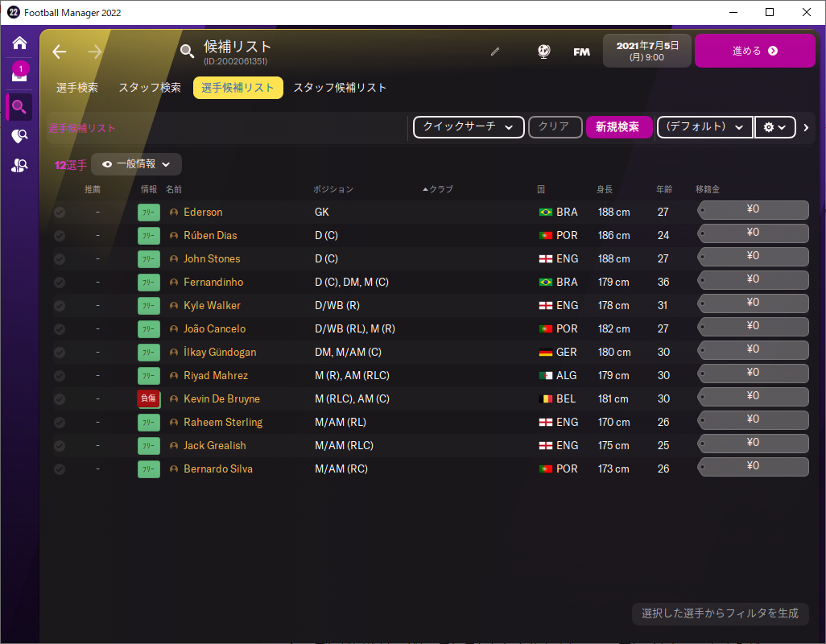Open the Raheem Sterling player link

(x=223, y=423)
